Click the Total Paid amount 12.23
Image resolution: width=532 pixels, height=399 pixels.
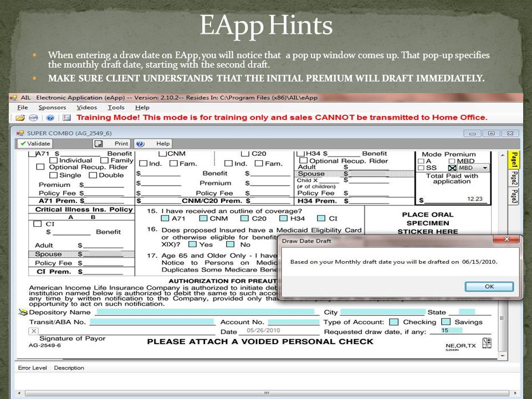pyautogui.click(x=475, y=199)
